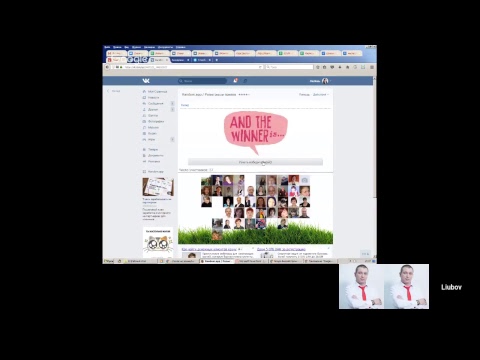Click the bookmark star icon in toolbar

coord(318,67)
